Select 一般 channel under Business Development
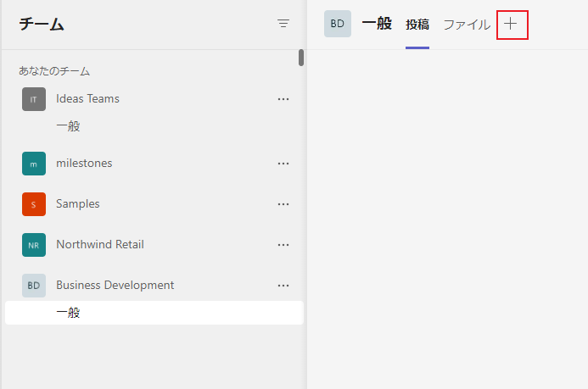588x389 pixels. [154, 313]
